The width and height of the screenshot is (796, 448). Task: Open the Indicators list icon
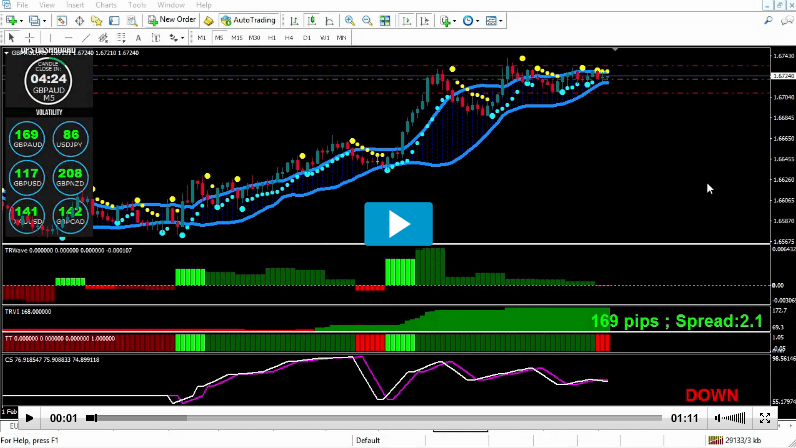(445, 21)
